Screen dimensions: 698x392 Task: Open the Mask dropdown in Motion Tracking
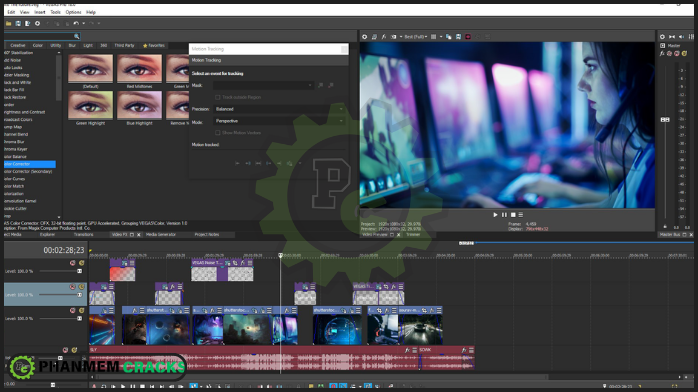click(x=264, y=85)
